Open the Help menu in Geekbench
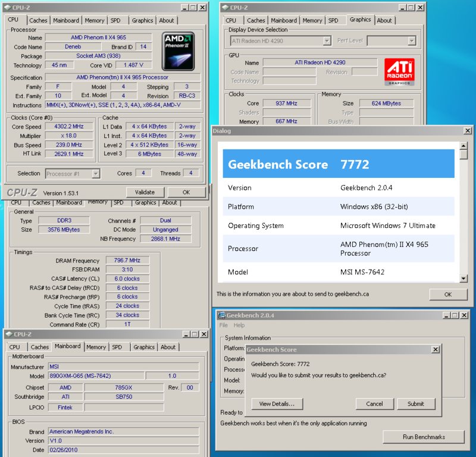 point(239,325)
